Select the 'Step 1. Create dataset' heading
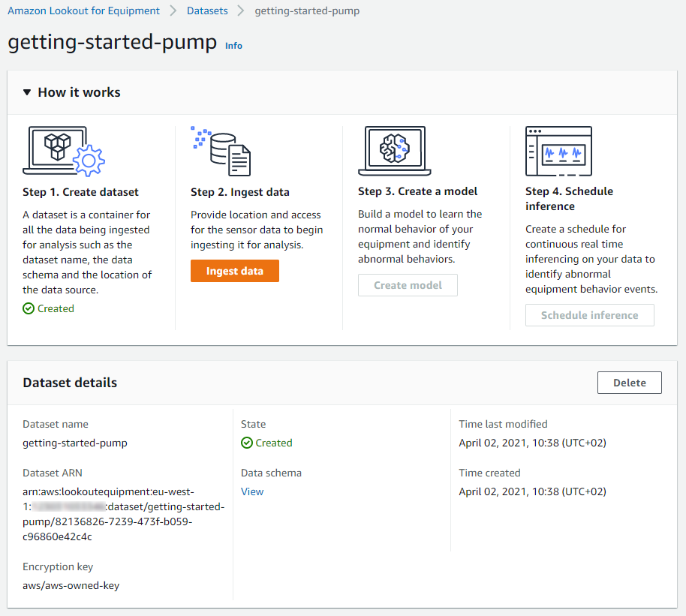 pyautogui.click(x=80, y=192)
